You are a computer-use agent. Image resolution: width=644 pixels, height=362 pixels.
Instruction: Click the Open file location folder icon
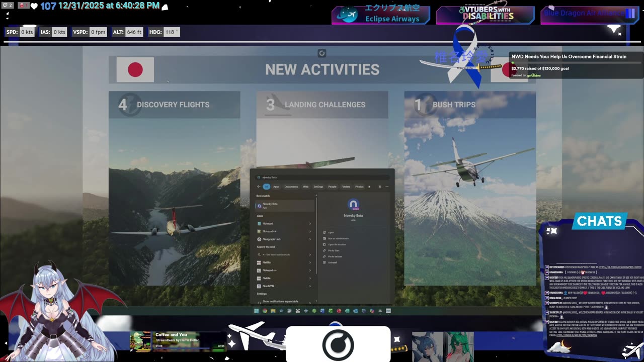coord(325,244)
